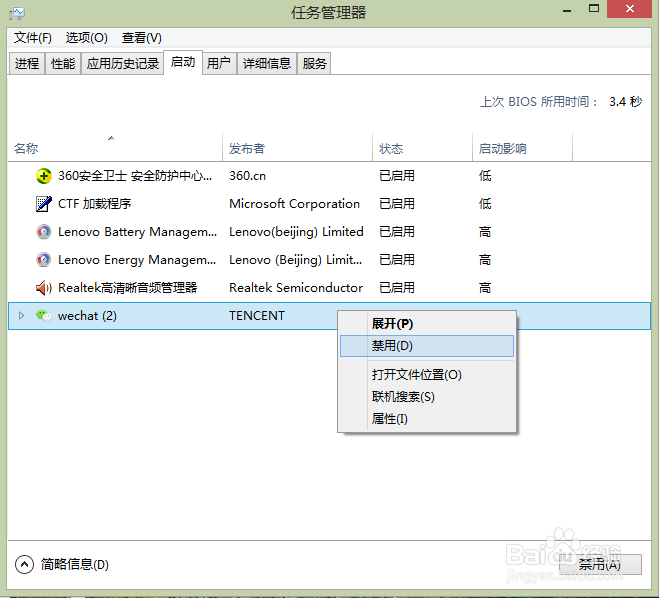
Task: Choose 禁用(D) in context menu
Action: point(427,346)
